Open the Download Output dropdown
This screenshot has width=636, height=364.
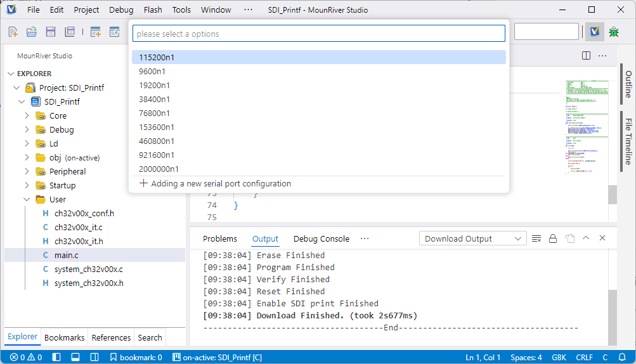tap(472, 238)
